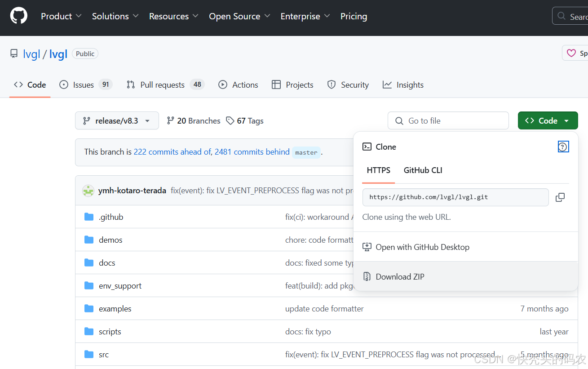Expand the Solutions header menu
Viewport: 588px width, 369px height.
[115, 16]
